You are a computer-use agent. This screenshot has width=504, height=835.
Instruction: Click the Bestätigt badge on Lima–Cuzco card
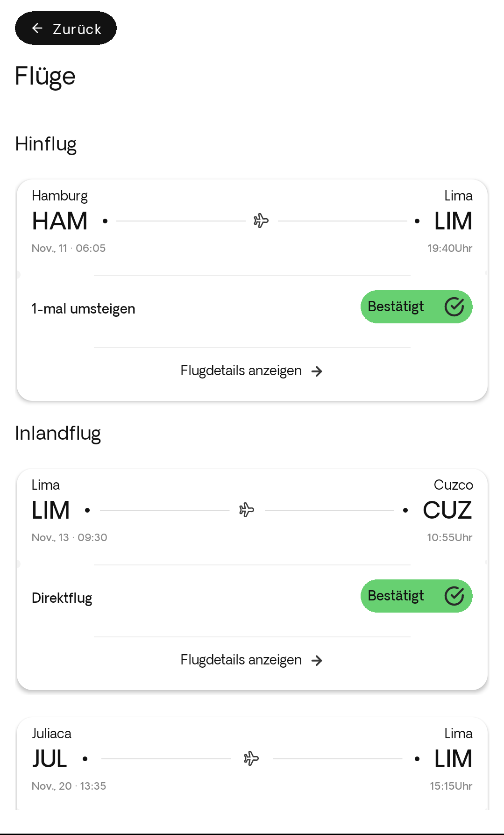(x=416, y=596)
